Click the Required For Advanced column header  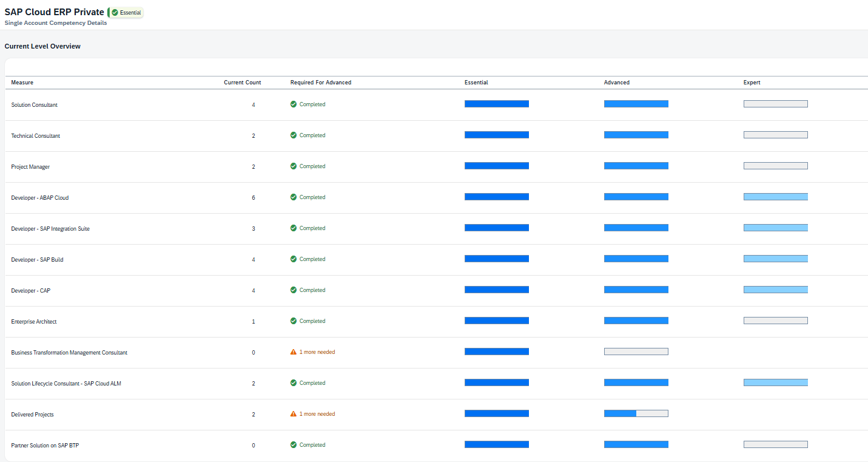click(320, 83)
